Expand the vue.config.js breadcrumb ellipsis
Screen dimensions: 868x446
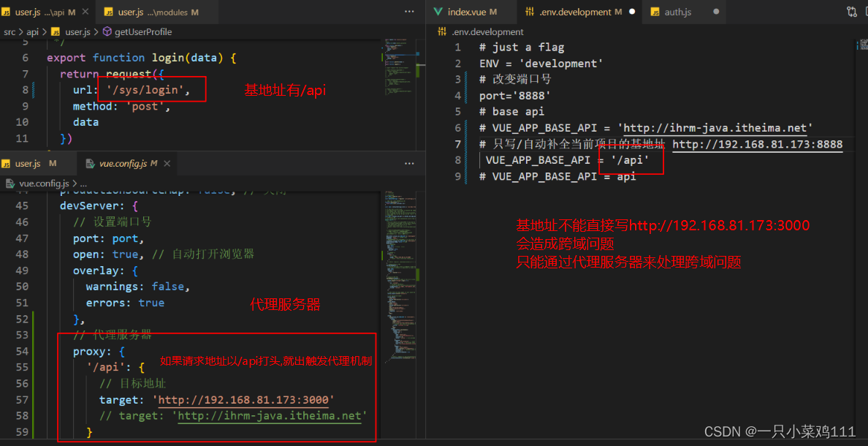click(83, 183)
